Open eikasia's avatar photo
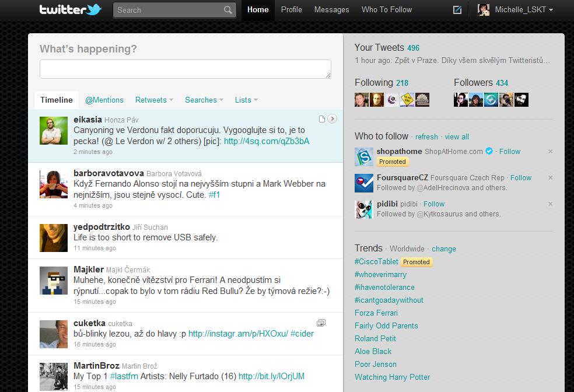 [x=54, y=131]
